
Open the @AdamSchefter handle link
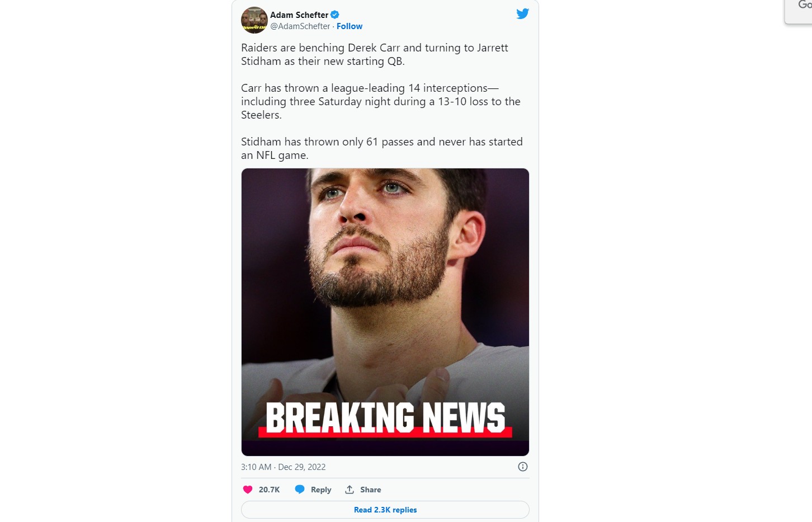click(300, 26)
